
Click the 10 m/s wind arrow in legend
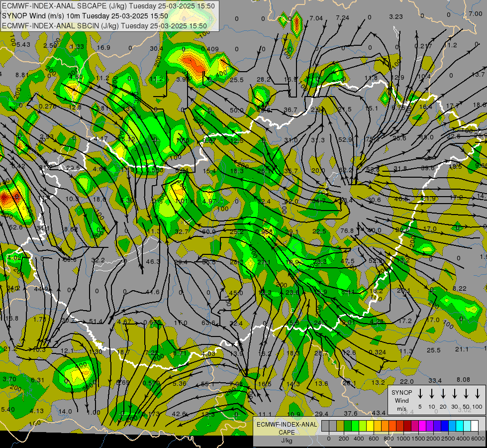click(432, 393)
